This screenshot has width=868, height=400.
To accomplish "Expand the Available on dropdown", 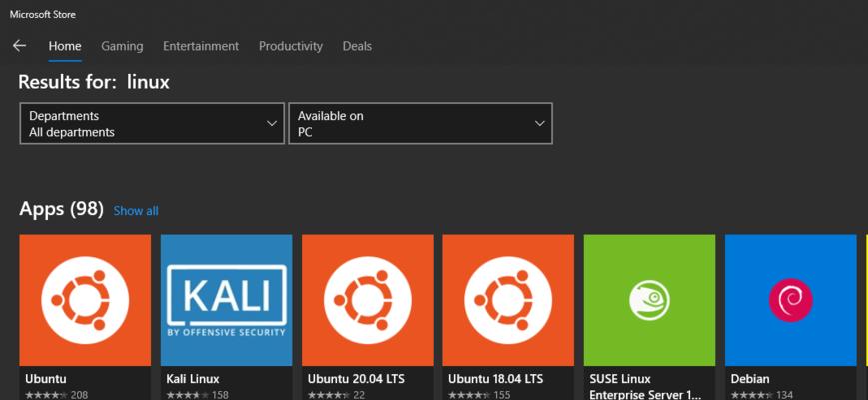I will (x=421, y=124).
